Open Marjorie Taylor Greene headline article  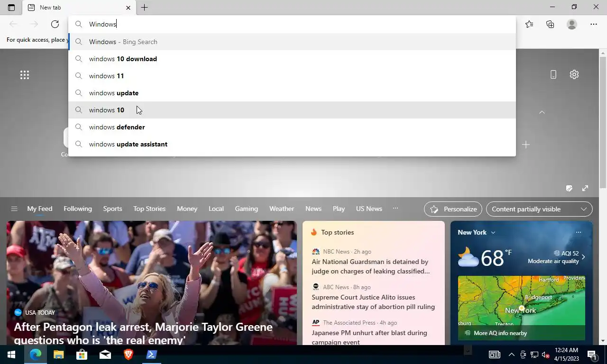coord(143,333)
